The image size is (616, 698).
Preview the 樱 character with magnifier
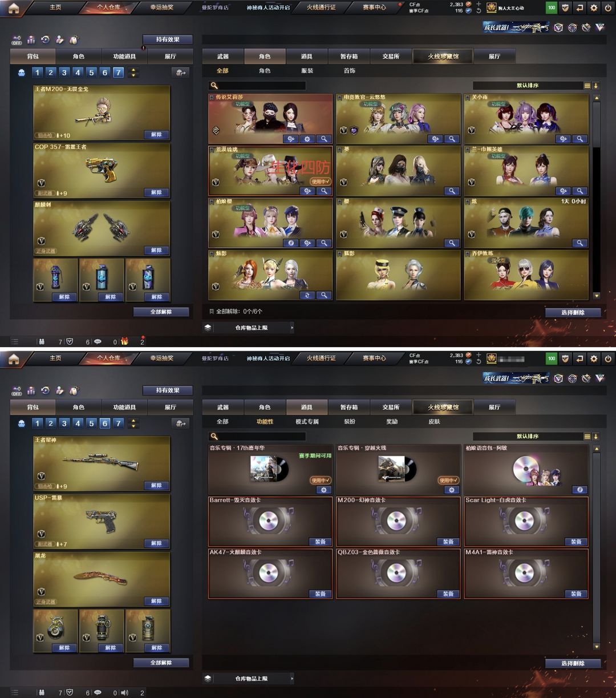coord(452,243)
